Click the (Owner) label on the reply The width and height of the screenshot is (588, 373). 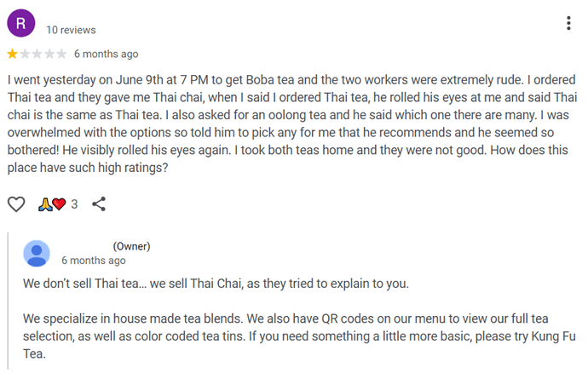coord(131,247)
